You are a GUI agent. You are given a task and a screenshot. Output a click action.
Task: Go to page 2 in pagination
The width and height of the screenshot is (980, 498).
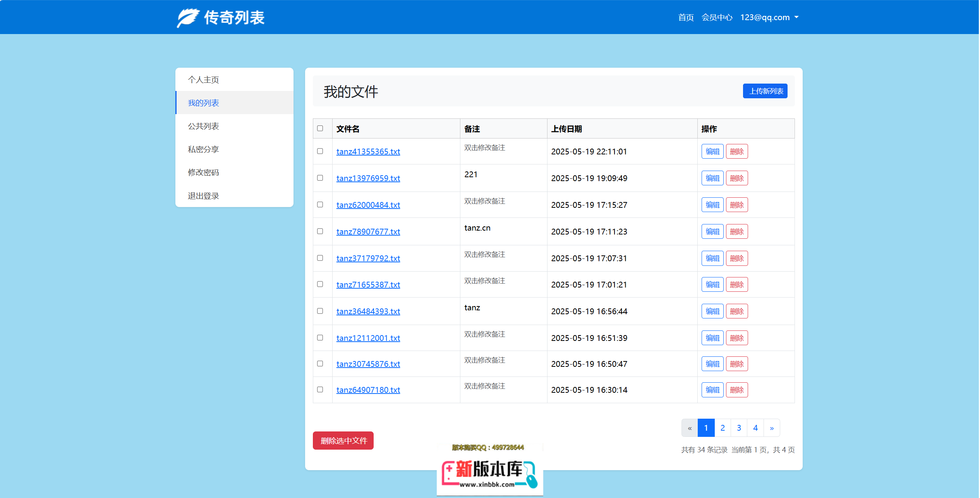(723, 428)
